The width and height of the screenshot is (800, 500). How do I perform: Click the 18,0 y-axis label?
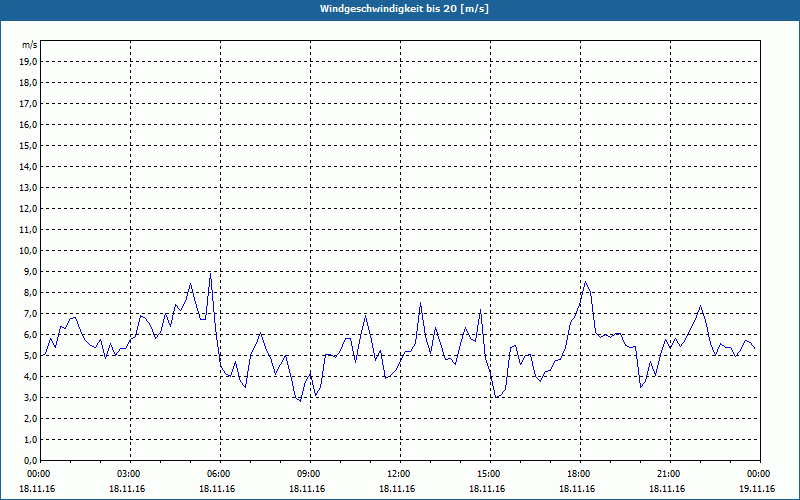pyautogui.click(x=28, y=83)
